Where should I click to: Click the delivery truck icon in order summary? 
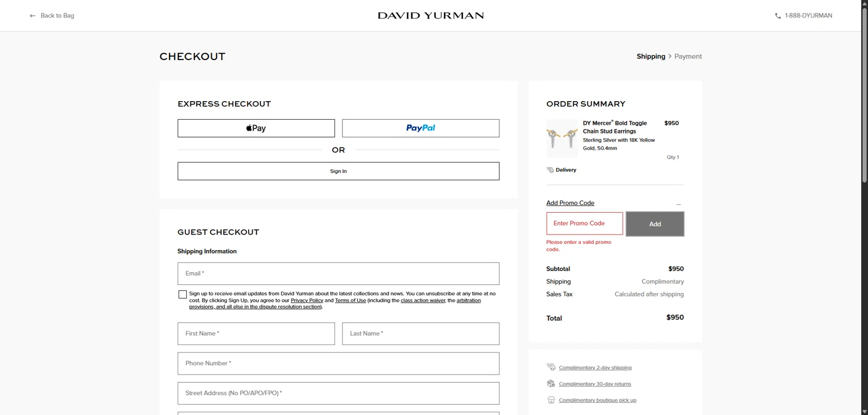[x=550, y=170]
